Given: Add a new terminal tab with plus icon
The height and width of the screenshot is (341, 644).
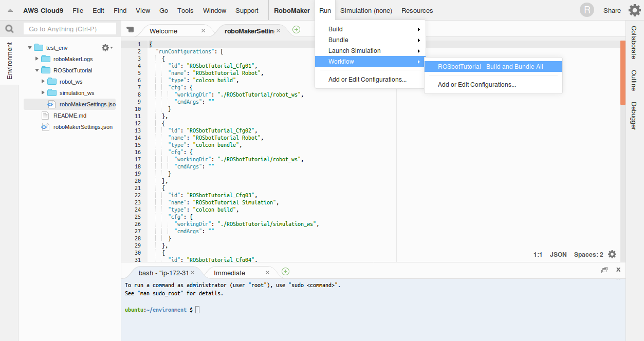Looking at the screenshot, I should pos(285,271).
